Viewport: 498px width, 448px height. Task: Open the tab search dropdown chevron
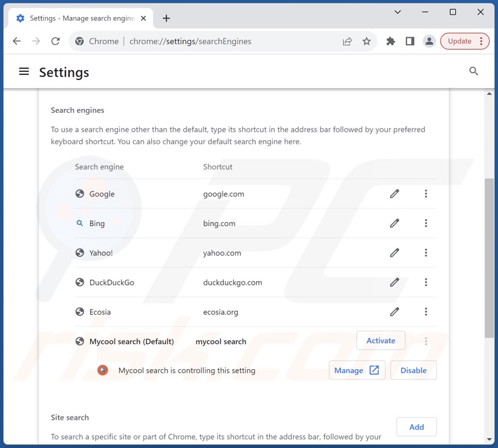pos(398,12)
